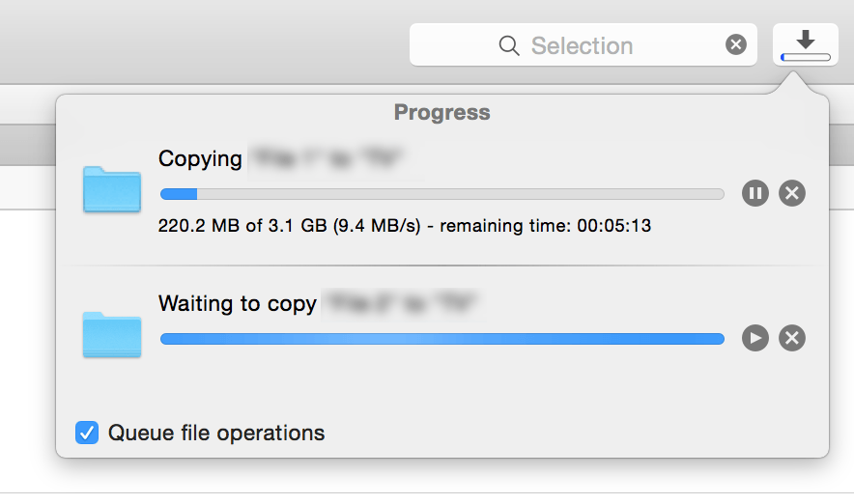The width and height of the screenshot is (854, 504).
Task: Select the "Waiting to copy" operation title
Action: [x=238, y=303]
